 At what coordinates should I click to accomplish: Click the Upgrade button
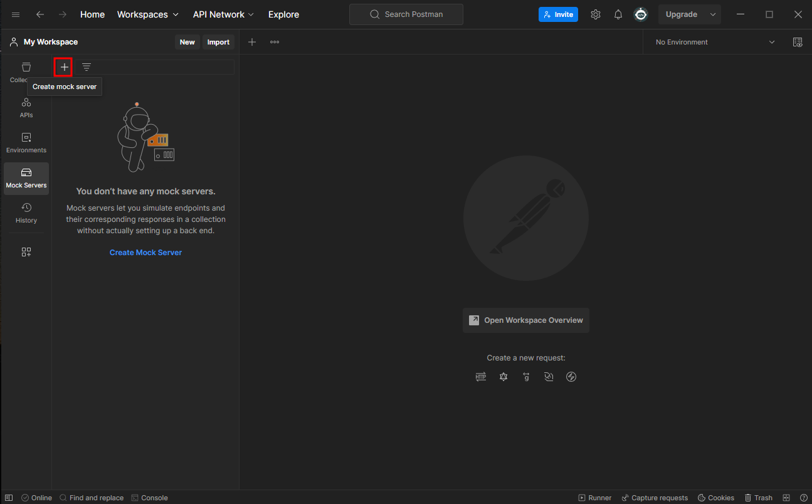682,14
